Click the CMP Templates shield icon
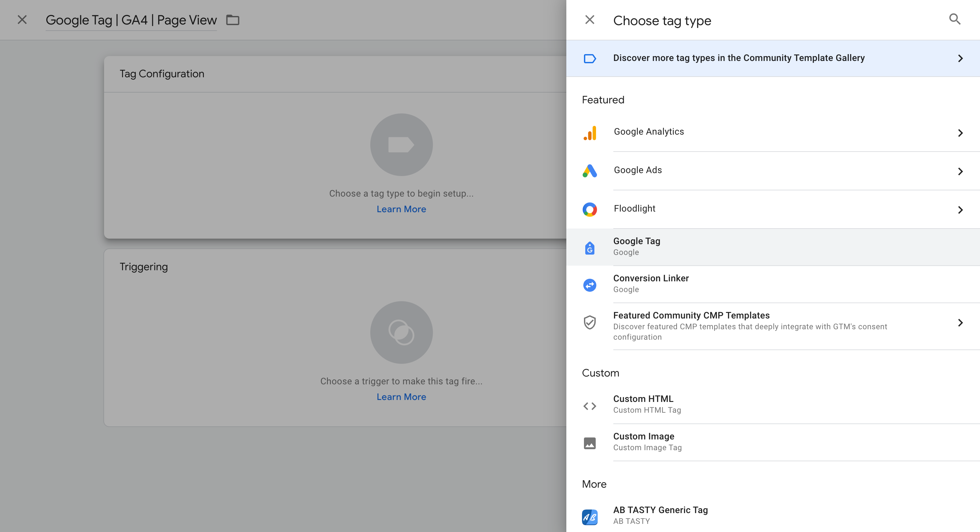 point(590,322)
